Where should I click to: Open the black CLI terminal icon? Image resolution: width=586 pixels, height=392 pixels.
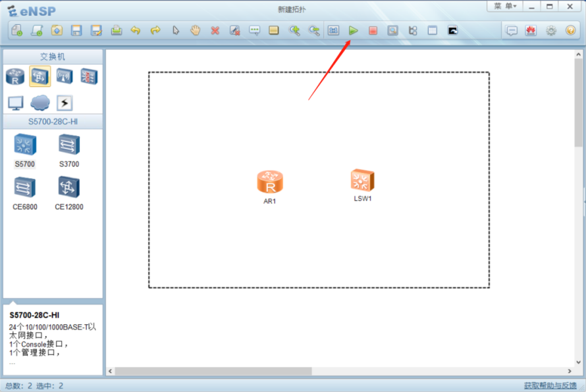[x=452, y=30]
